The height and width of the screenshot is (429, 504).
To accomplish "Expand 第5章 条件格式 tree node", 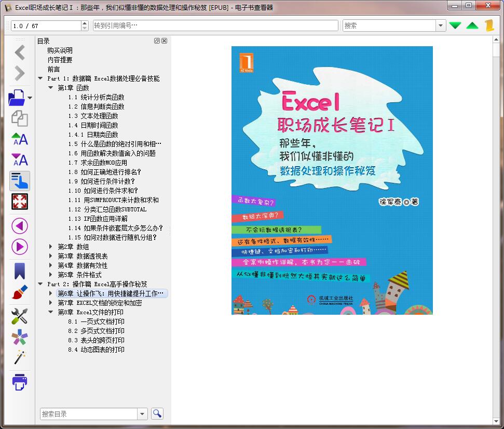I will tap(50, 274).
